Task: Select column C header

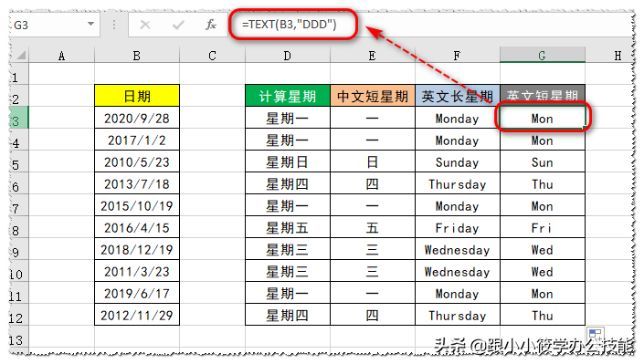Action: 212,56
